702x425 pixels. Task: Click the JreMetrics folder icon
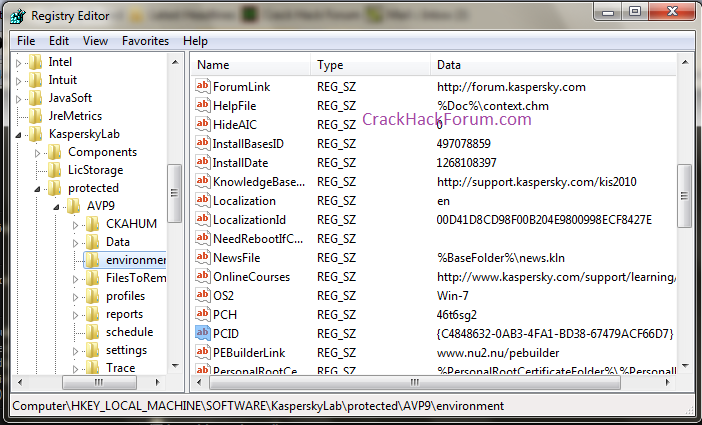coord(35,116)
